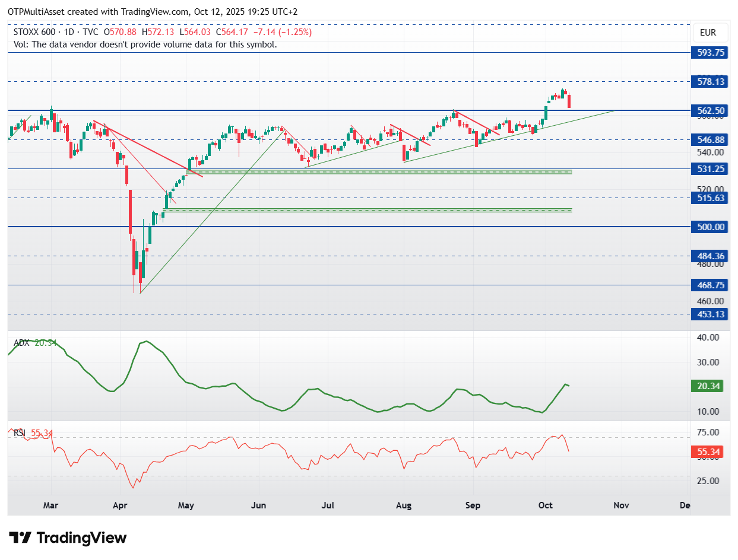Click the Aug label on time axis
The width and height of the screenshot is (738, 560).
click(404, 505)
